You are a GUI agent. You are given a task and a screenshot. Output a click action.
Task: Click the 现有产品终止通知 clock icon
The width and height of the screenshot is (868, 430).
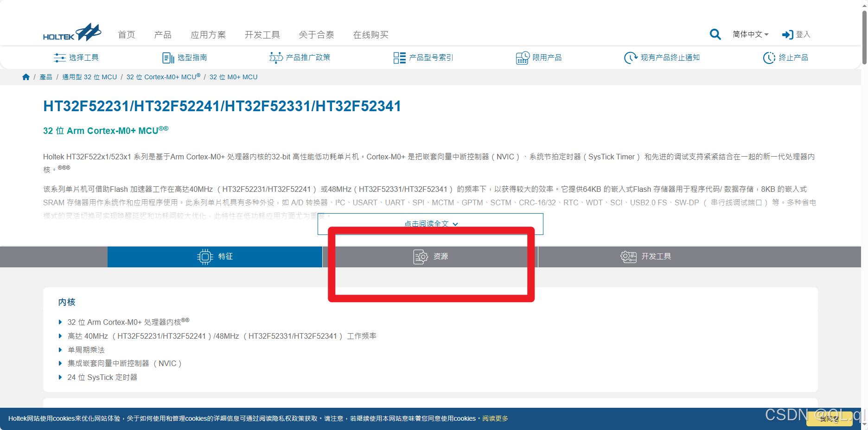pyautogui.click(x=631, y=58)
